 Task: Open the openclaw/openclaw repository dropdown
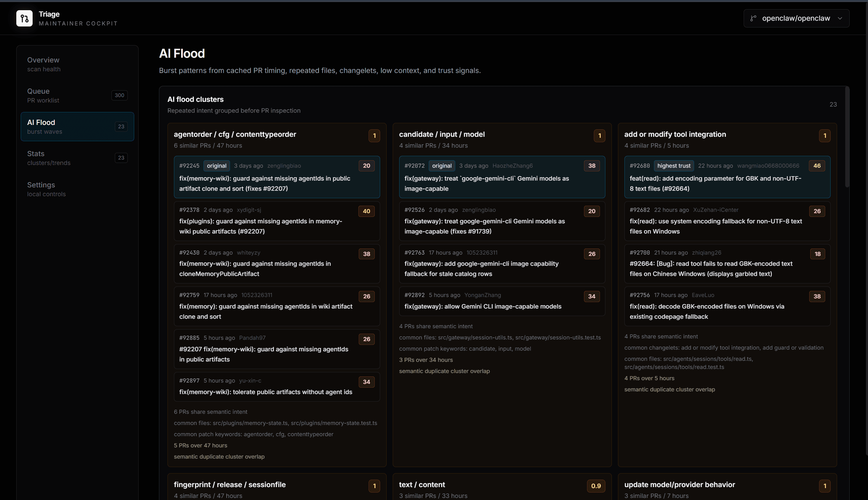(x=796, y=18)
